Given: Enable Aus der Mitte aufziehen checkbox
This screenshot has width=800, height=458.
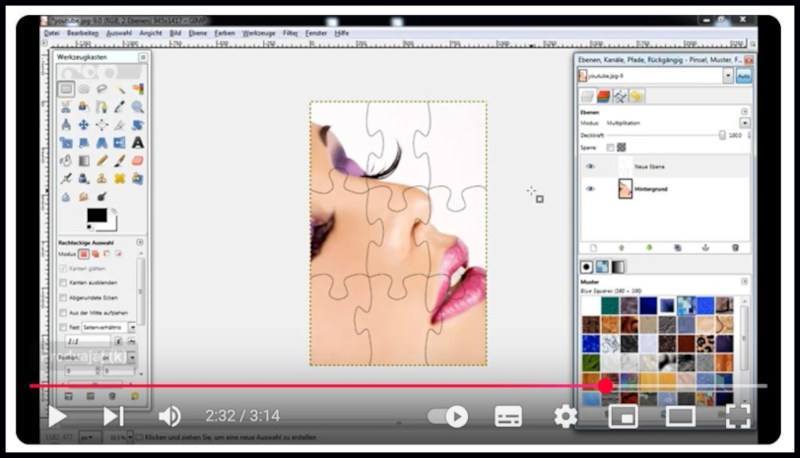Looking at the screenshot, I should point(63,313).
